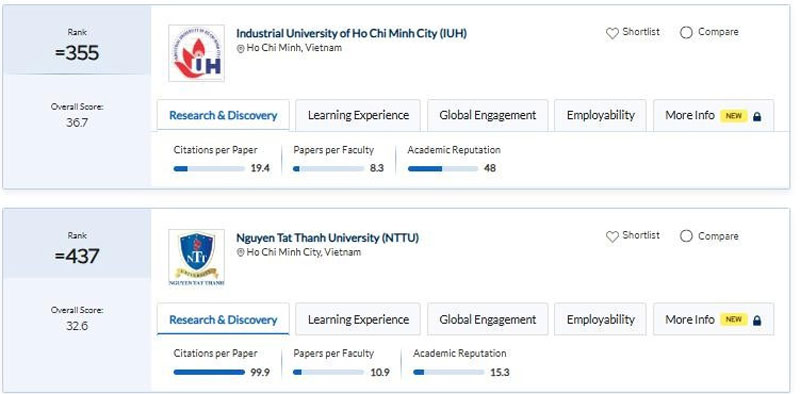
Task: Click the Nguyen Tat Thanh University logo
Action: click(196, 257)
